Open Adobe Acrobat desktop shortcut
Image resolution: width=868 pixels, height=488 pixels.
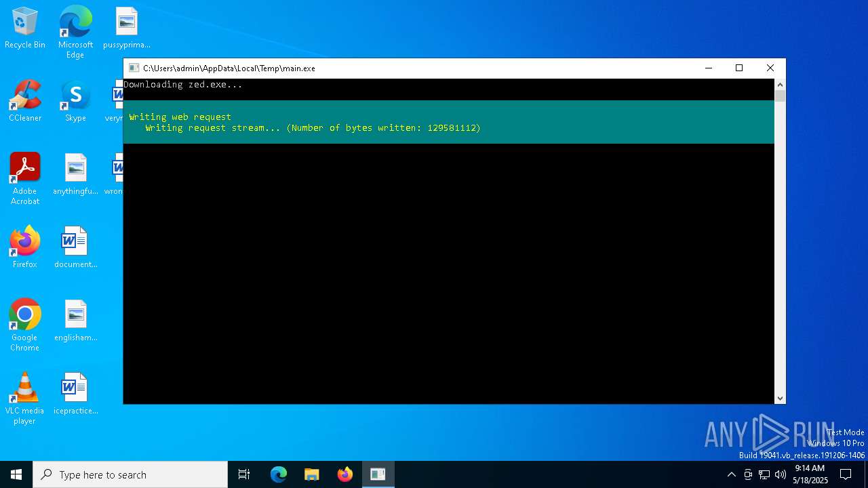[25, 179]
